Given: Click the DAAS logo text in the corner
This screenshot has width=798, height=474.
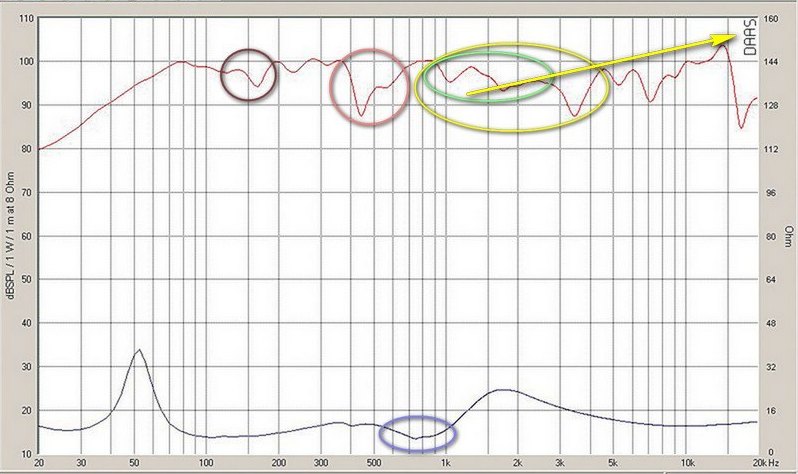Looking at the screenshot, I should click(750, 36).
